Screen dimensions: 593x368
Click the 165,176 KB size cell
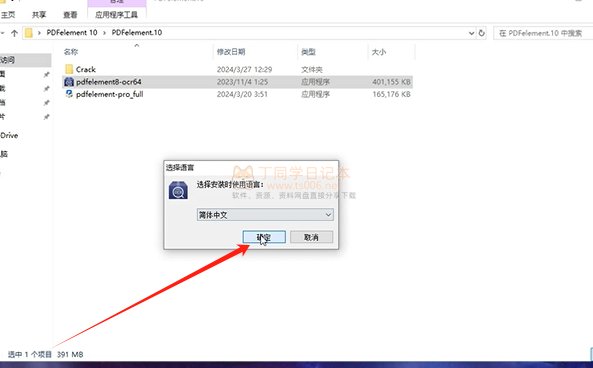click(391, 94)
